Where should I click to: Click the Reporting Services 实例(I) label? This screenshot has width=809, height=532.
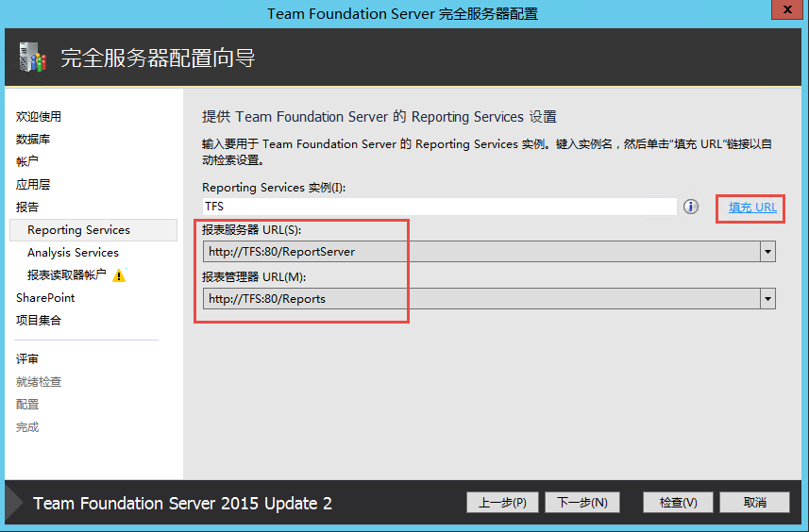(x=274, y=187)
